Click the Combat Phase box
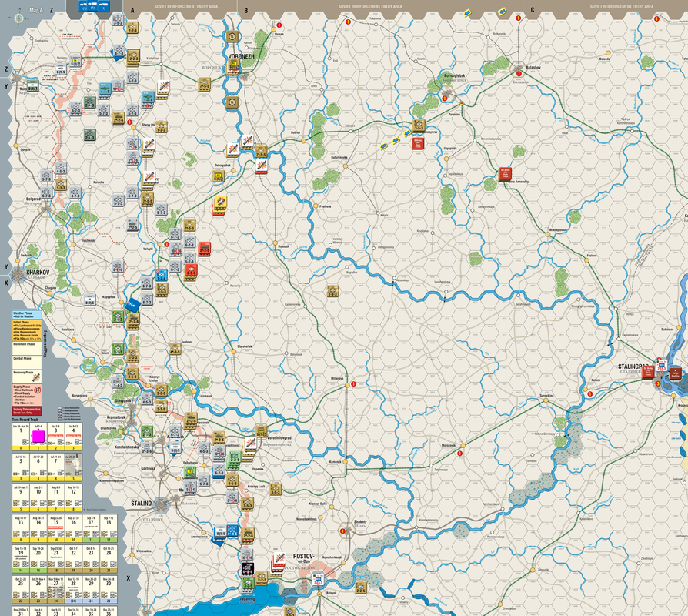This screenshot has height=616, width=688. pyautogui.click(x=27, y=363)
